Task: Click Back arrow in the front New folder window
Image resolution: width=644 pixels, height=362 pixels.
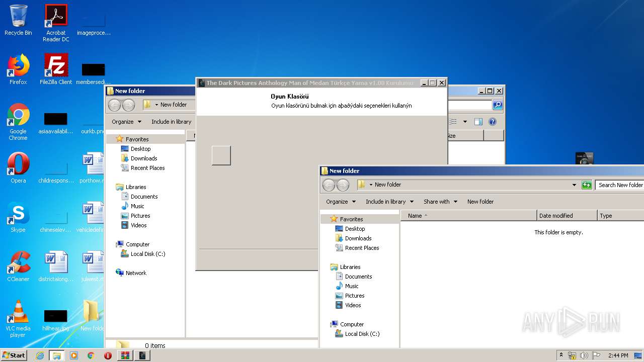Action: click(x=329, y=185)
